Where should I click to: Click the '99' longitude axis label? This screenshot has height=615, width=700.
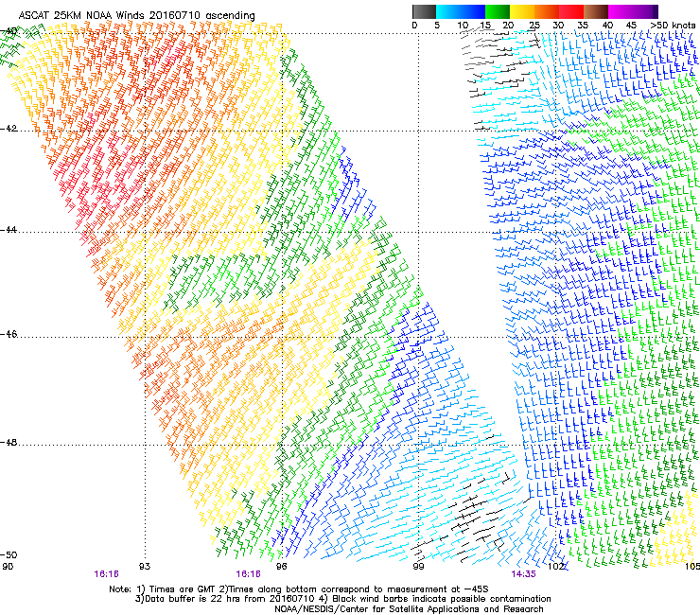[418, 567]
